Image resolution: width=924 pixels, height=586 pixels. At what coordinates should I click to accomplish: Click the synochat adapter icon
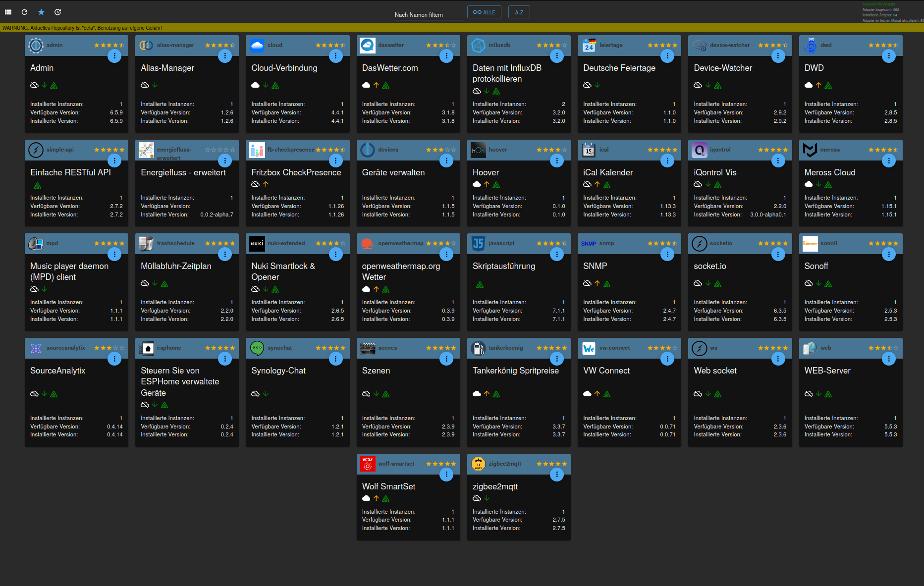click(x=257, y=348)
